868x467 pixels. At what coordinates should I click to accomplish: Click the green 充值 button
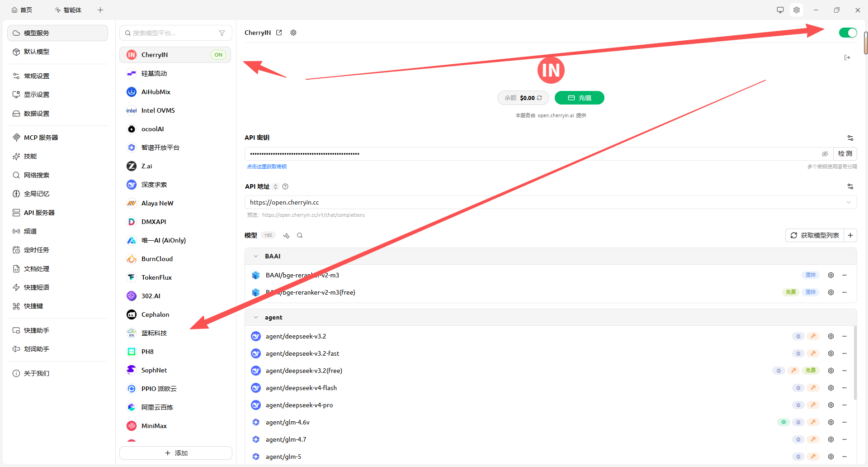click(x=579, y=98)
